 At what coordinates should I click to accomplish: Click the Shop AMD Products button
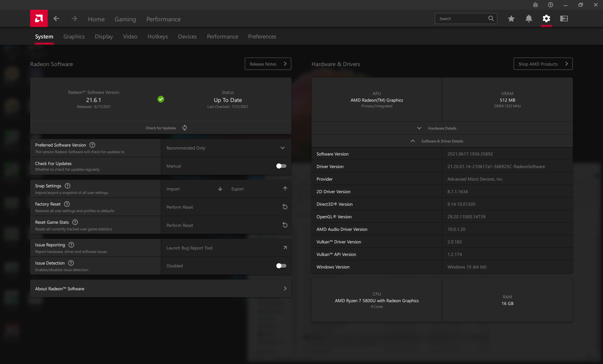(x=543, y=64)
